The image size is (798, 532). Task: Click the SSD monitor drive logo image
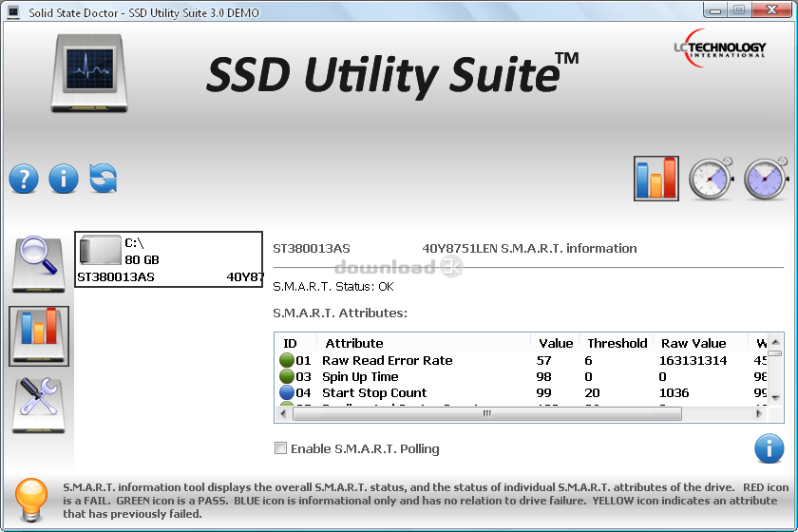coord(89,73)
